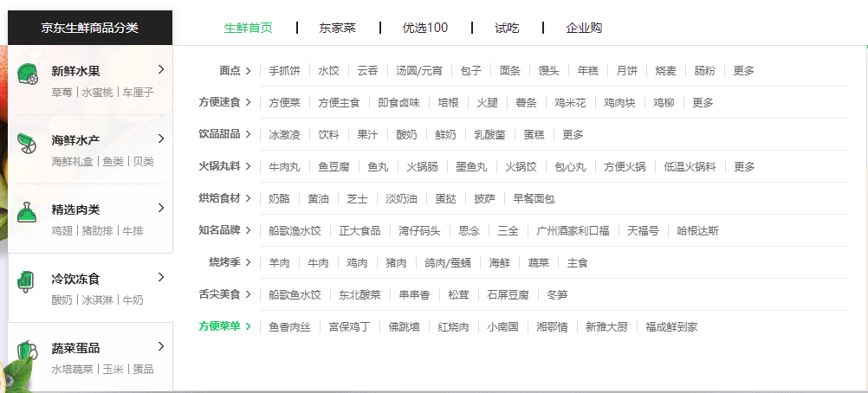Expand the 冷饮冻食 category arrow
Image resolution: width=868 pixels, height=393 pixels.
pos(161,277)
